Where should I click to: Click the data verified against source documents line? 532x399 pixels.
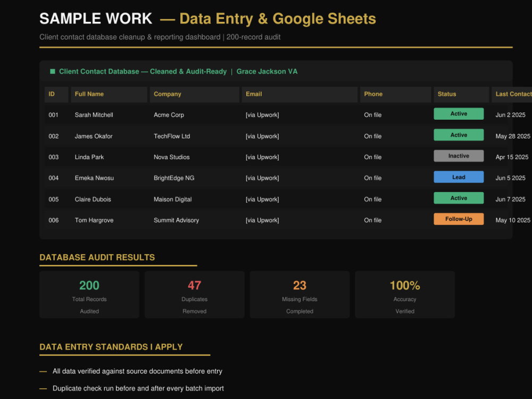click(137, 371)
